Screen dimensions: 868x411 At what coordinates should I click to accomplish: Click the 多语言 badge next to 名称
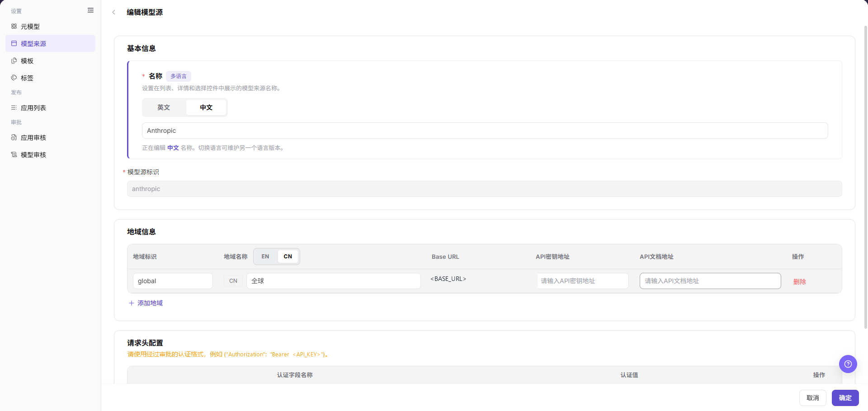(x=179, y=76)
